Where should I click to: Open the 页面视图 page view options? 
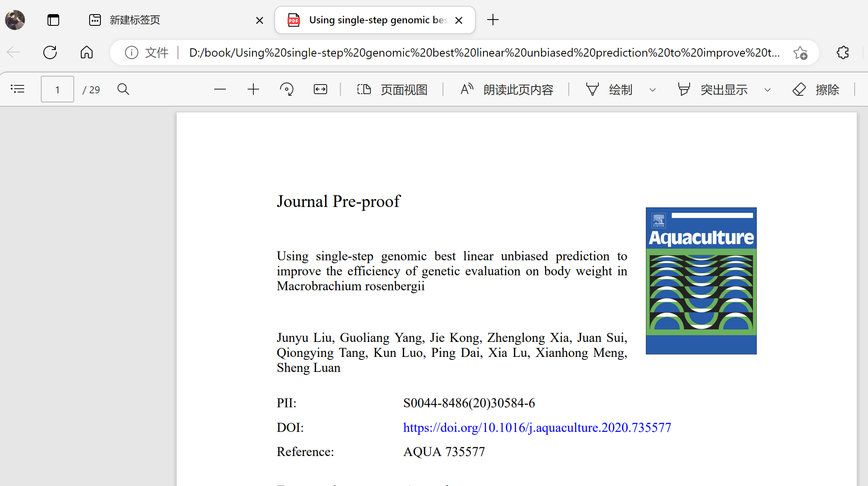[x=392, y=90]
